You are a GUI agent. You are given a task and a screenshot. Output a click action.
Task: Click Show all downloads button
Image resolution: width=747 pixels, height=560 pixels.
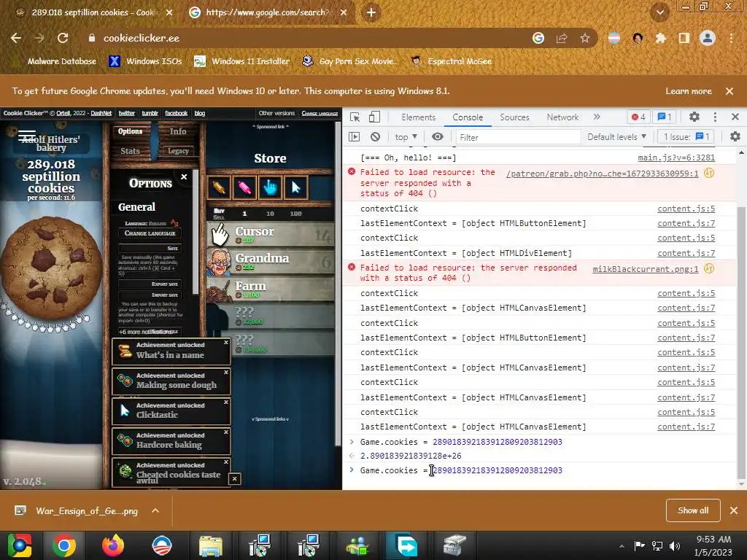pyautogui.click(x=693, y=510)
